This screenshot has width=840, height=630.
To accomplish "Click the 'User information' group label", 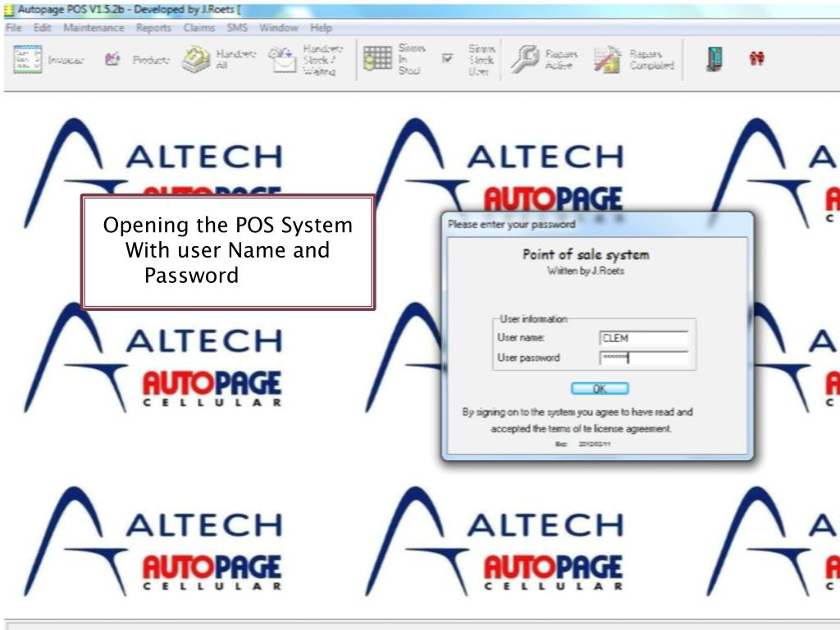I will pyautogui.click(x=533, y=319).
